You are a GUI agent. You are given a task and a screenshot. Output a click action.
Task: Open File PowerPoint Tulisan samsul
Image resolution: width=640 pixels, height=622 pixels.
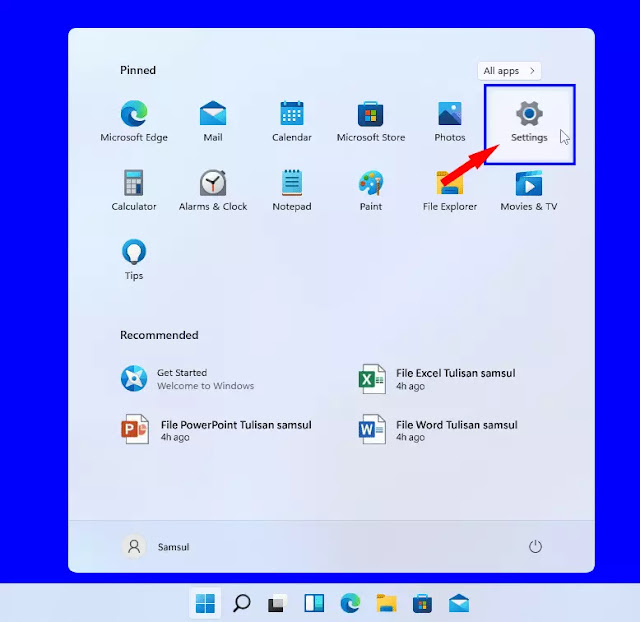[x=216, y=430]
